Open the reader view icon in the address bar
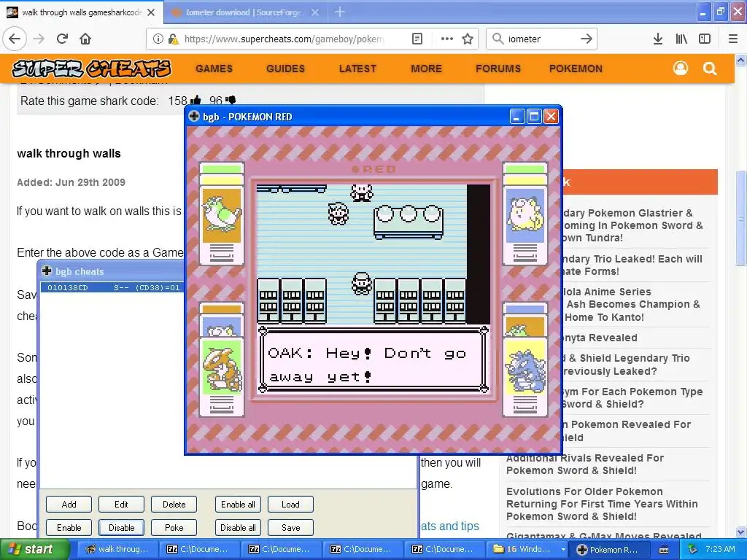 (x=417, y=39)
